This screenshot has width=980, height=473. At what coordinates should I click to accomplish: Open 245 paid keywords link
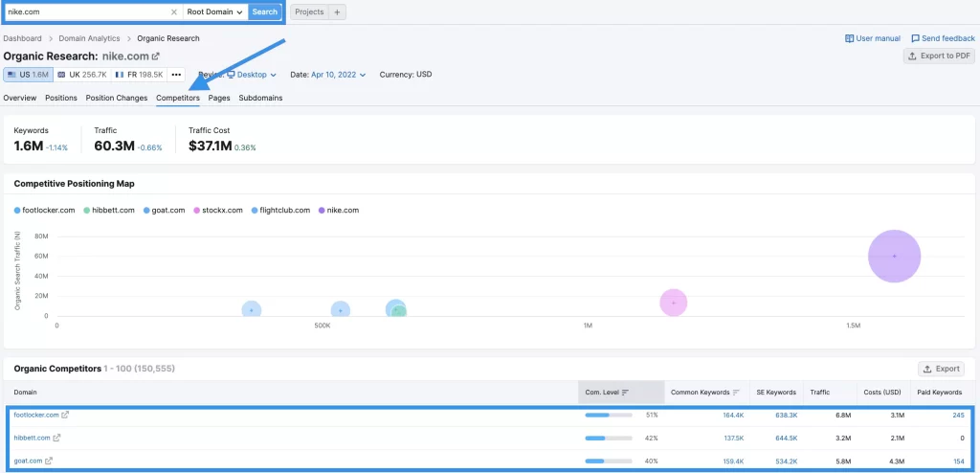(959, 415)
